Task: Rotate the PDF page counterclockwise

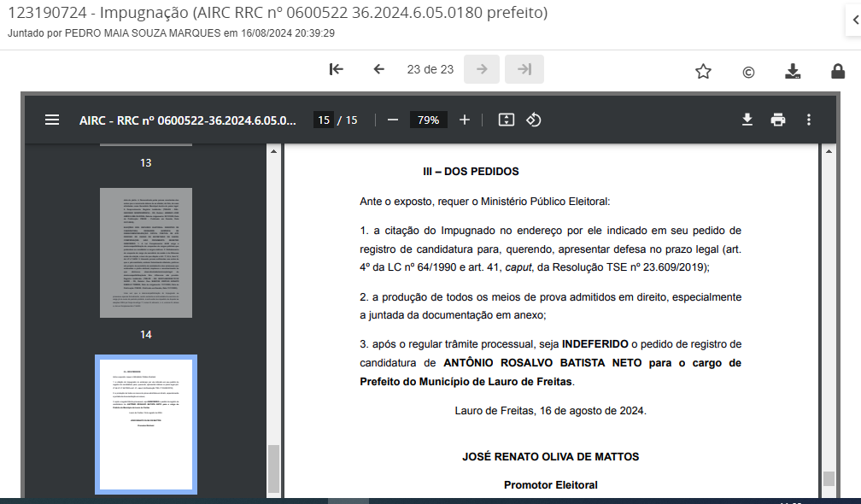Action: tap(534, 120)
